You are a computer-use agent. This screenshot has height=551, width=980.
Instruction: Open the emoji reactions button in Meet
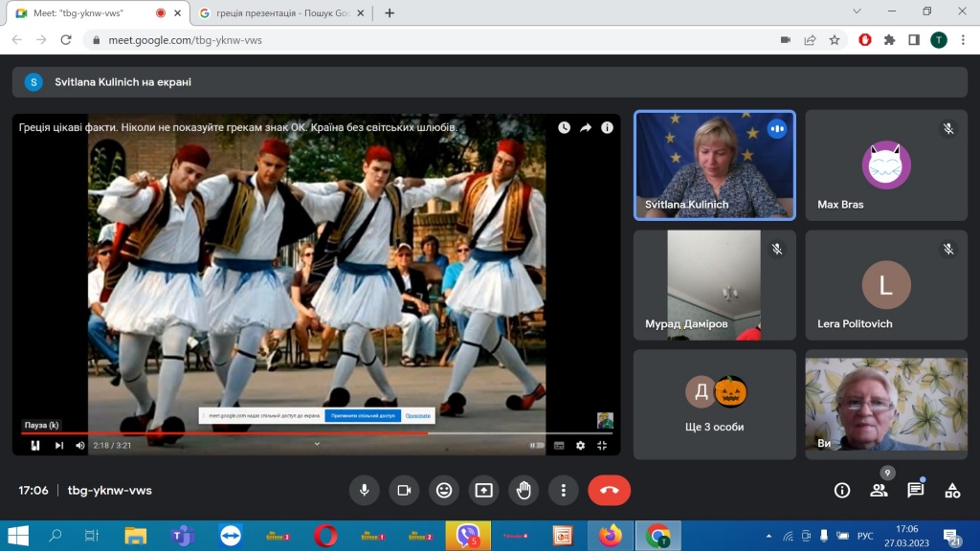[444, 491]
